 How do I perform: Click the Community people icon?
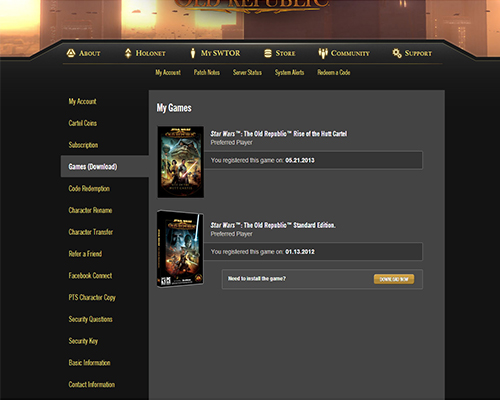323,53
